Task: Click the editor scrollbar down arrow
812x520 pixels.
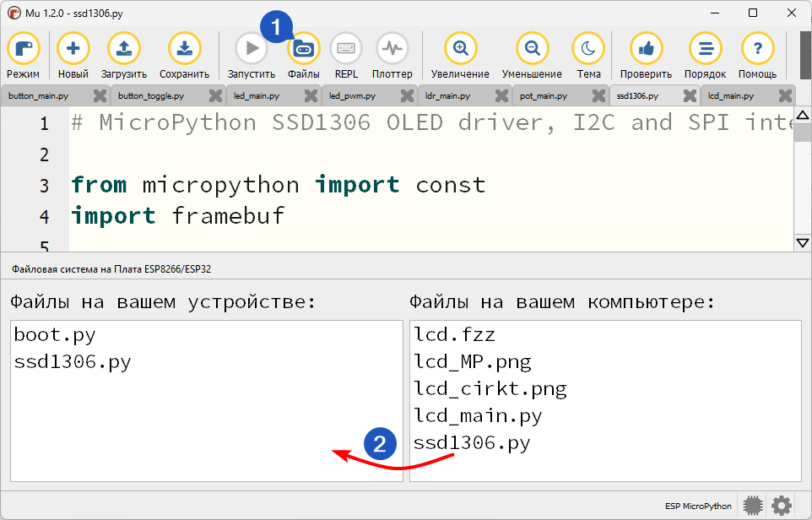Action: 803,243
